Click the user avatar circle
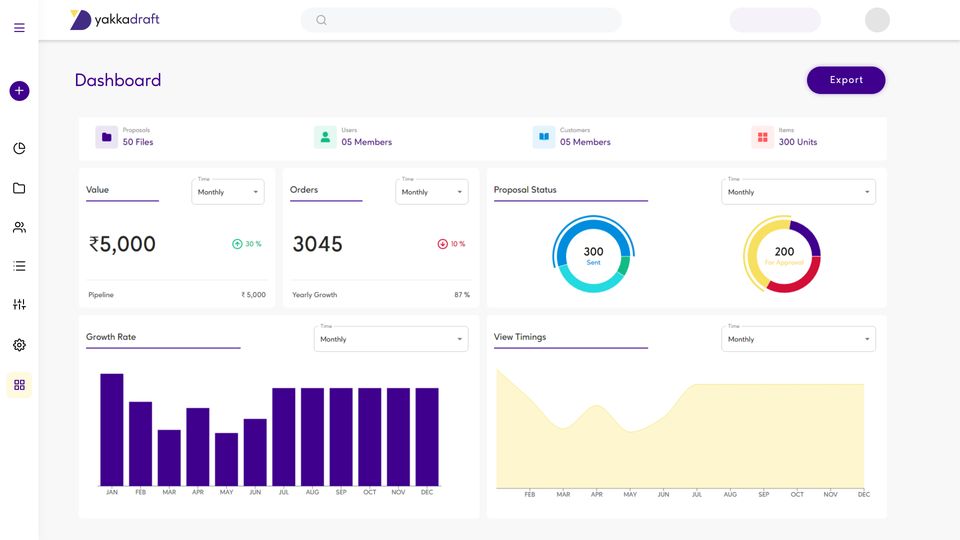Image resolution: width=960 pixels, height=540 pixels. tap(877, 20)
